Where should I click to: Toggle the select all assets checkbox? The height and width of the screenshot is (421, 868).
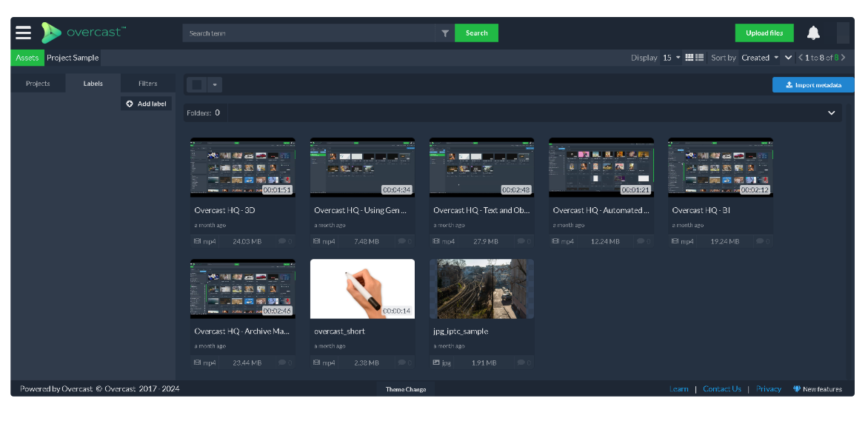tap(196, 85)
